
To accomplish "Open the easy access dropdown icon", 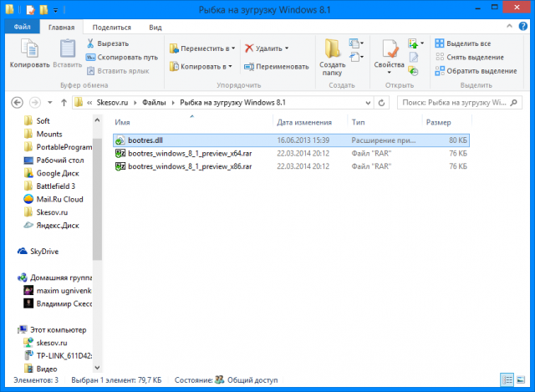I will (356, 57).
